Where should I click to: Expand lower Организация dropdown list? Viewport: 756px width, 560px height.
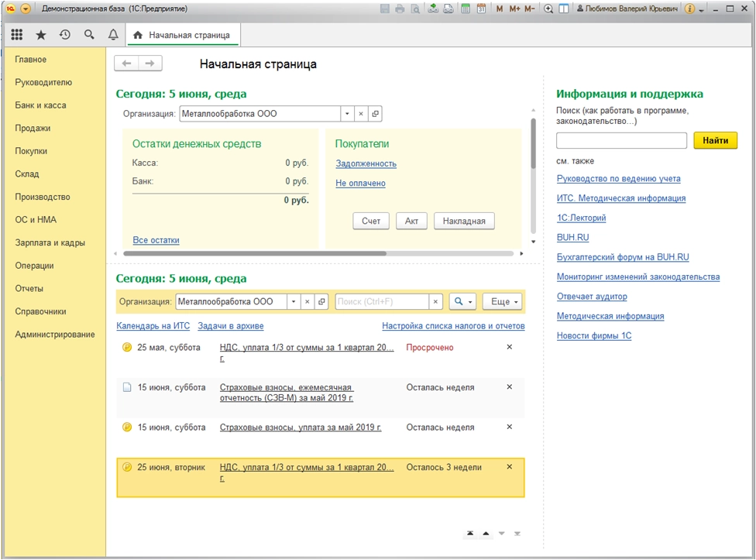point(293,301)
